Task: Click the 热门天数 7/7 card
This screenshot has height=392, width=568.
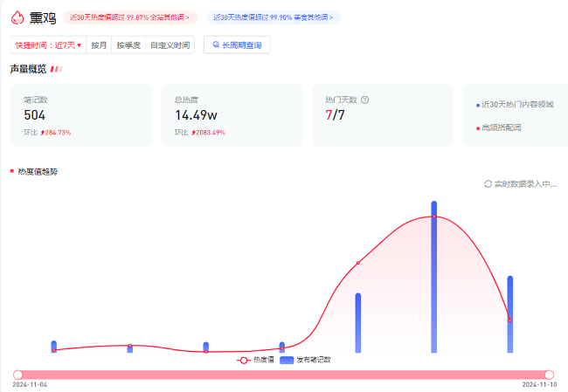Action: (383, 115)
